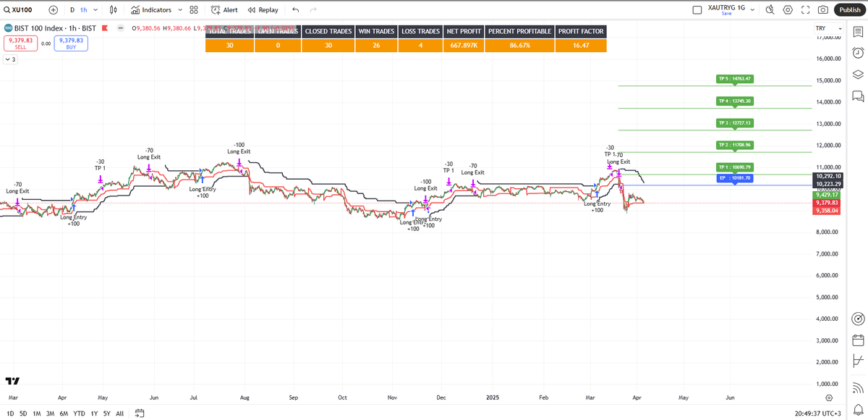This screenshot has height=420, width=868.
Task: Open the candlestick chart type selector
Action: 114,10
